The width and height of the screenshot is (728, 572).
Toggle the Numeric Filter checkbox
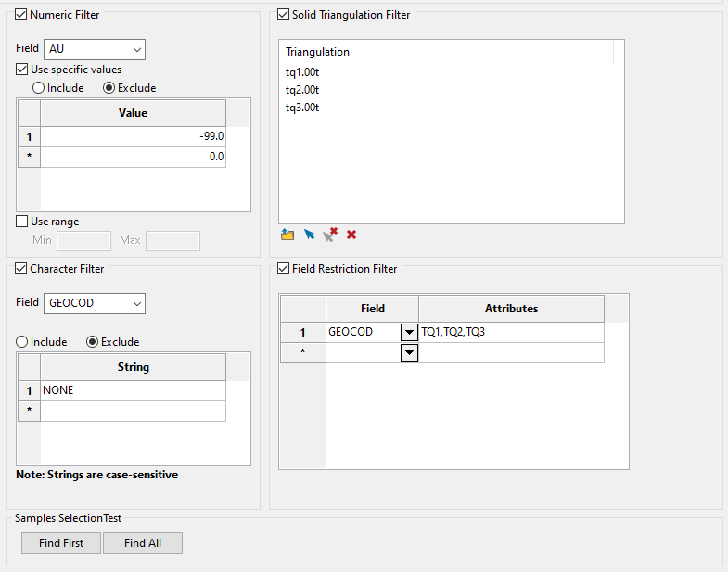click(x=21, y=15)
